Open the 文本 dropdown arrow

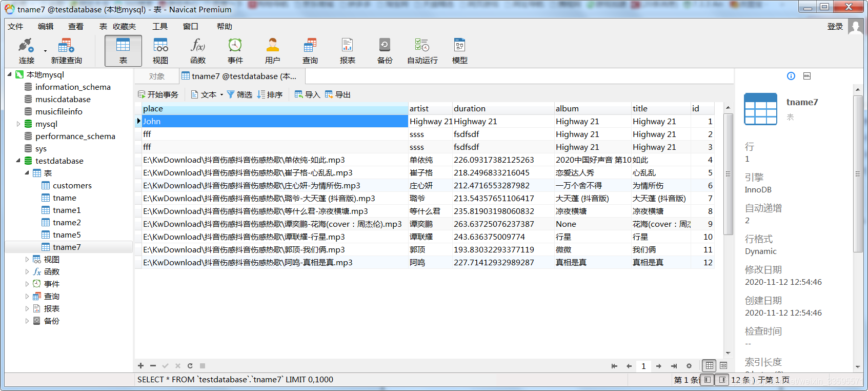point(221,95)
